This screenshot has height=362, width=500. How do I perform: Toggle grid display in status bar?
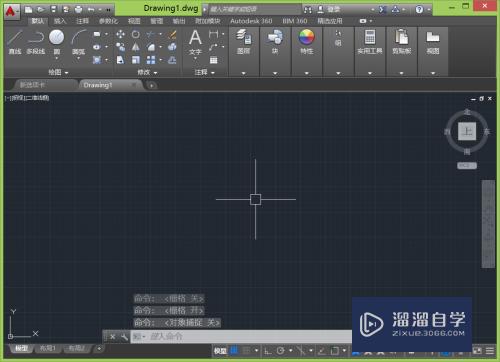click(235, 350)
